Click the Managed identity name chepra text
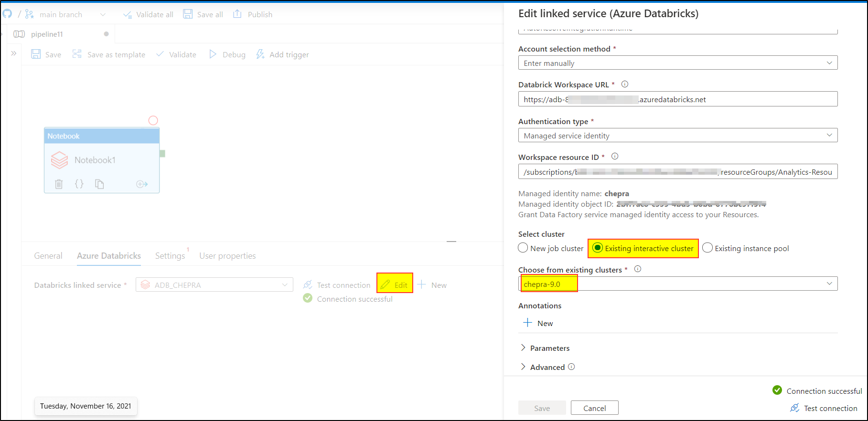Viewport: 868px width, 421px height. (x=617, y=194)
